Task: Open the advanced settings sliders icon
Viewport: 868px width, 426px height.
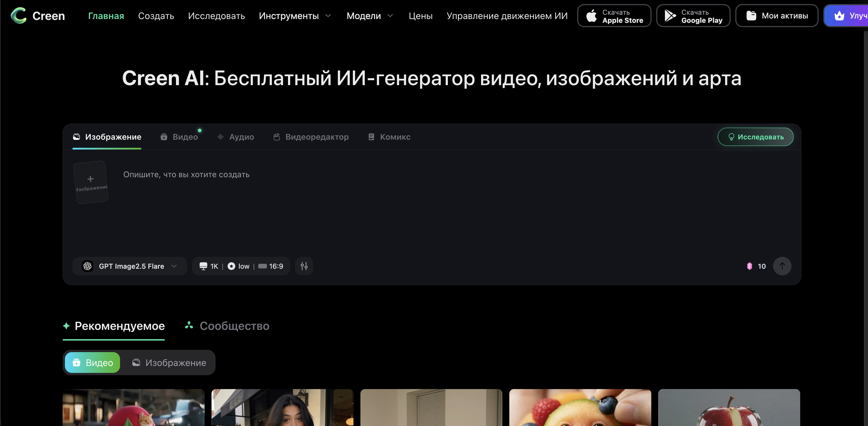Action: (x=304, y=266)
